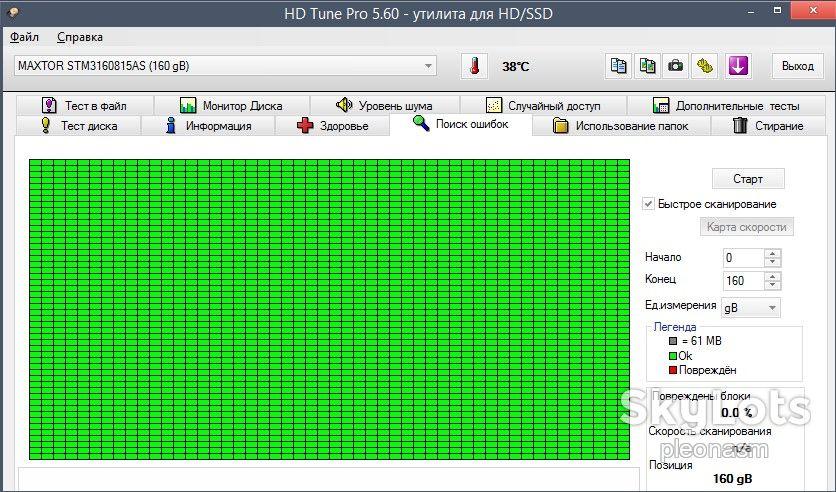Decrease the Конец value with down arrow
Image resolution: width=836 pixels, height=492 pixels.
(x=772, y=285)
